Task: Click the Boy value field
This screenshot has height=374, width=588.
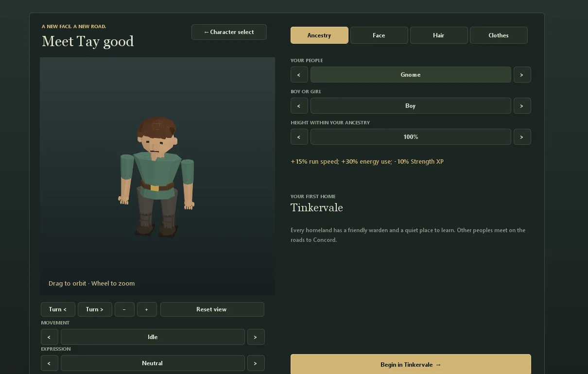Action: 411,106
